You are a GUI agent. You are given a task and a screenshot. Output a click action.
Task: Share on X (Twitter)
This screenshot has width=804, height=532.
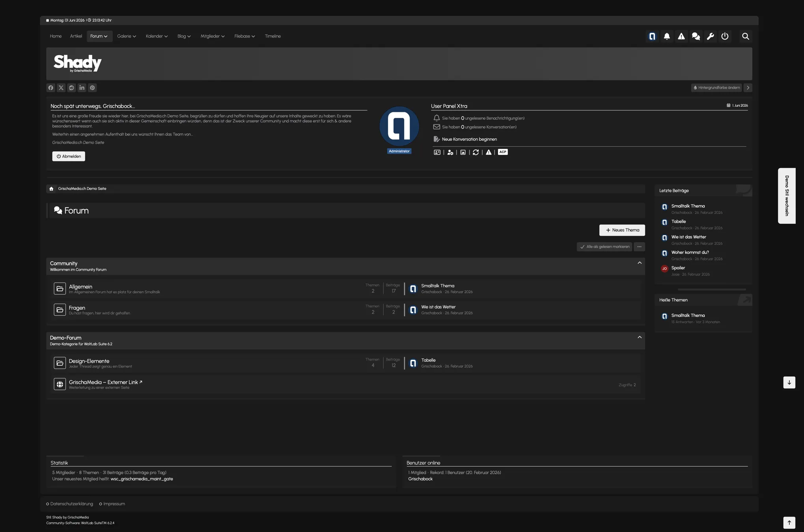click(x=61, y=88)
